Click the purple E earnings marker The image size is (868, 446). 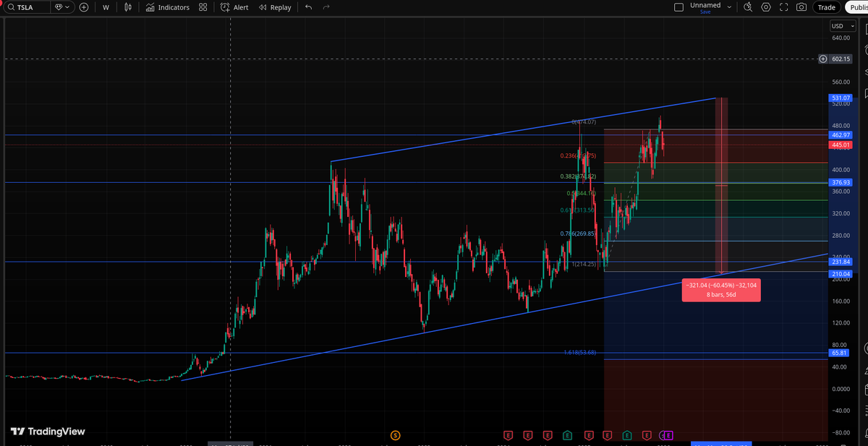(668, 435)
